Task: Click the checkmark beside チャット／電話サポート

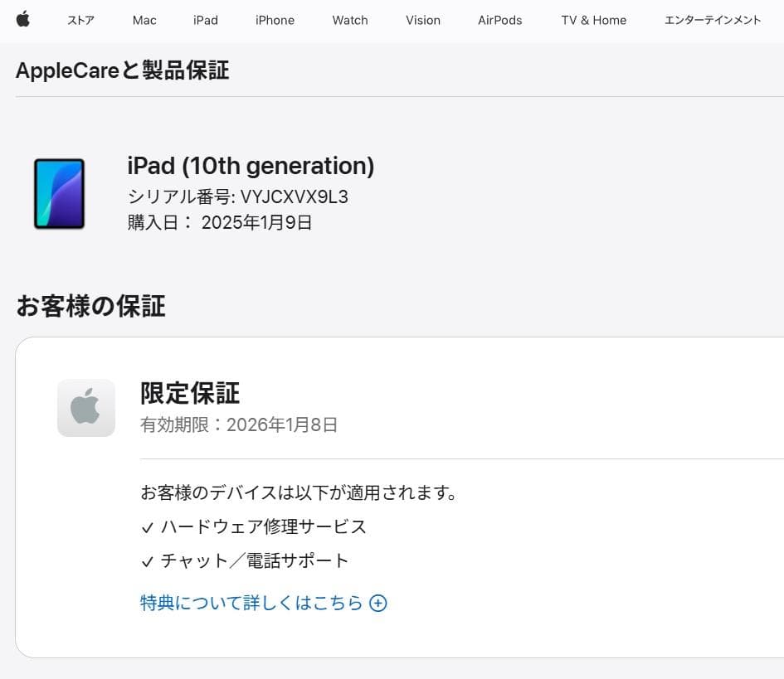Action: (x=148, y=560)
